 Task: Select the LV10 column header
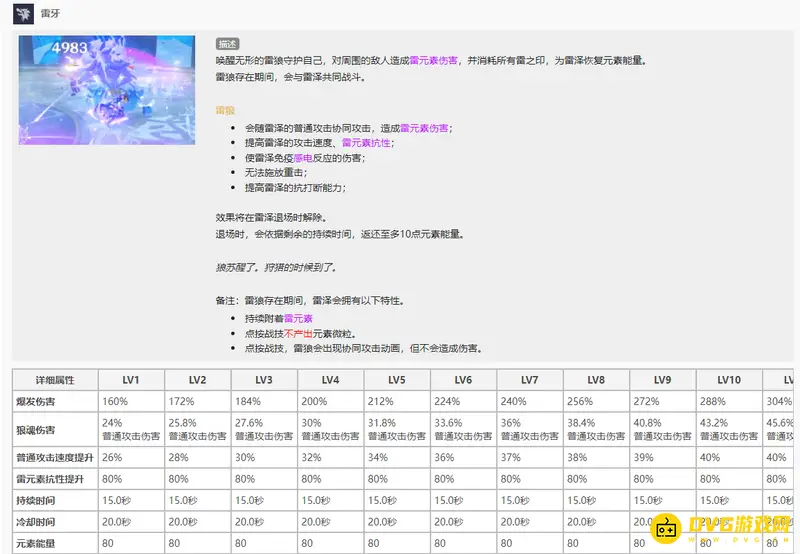pyautogui.click(x=729, y=380)
